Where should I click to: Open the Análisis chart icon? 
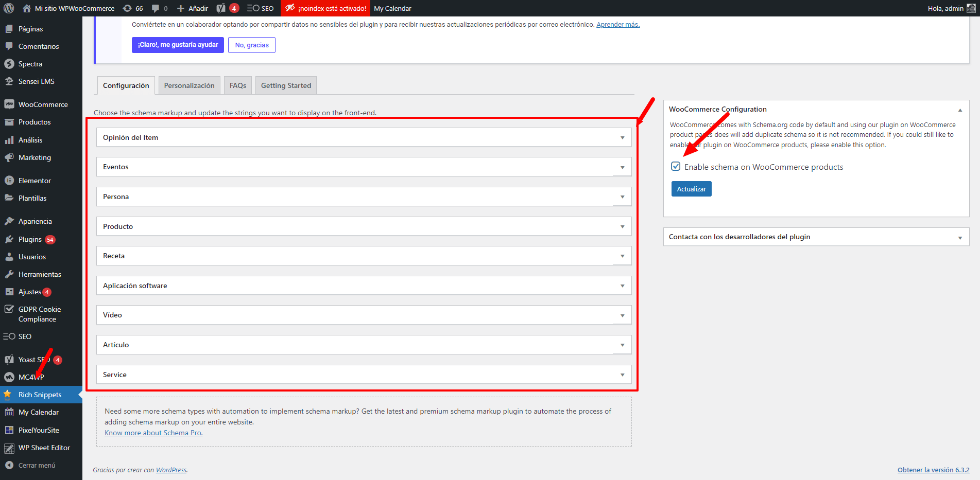coord(9,140)
